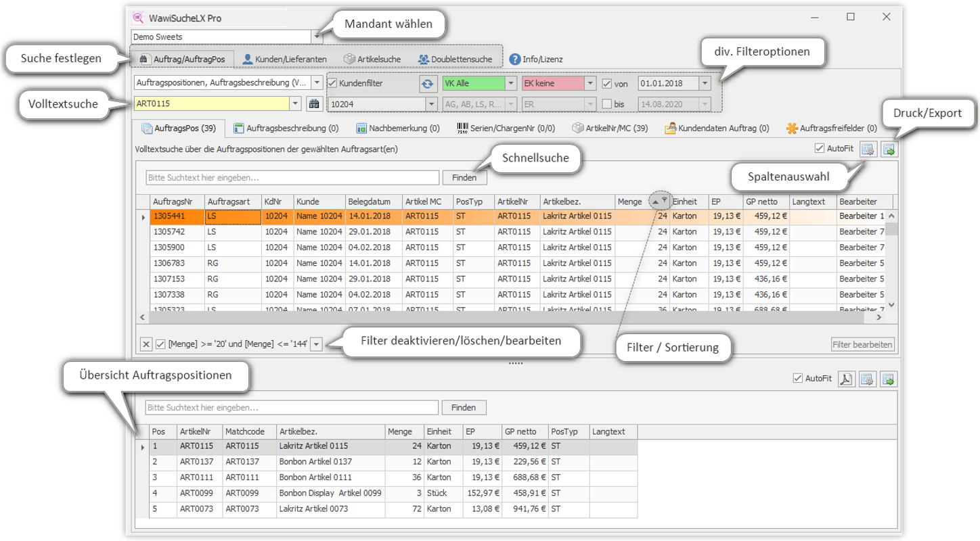Screen dimensions: 980x541
Task: Select order row 1305742
Action: (518, 232)
